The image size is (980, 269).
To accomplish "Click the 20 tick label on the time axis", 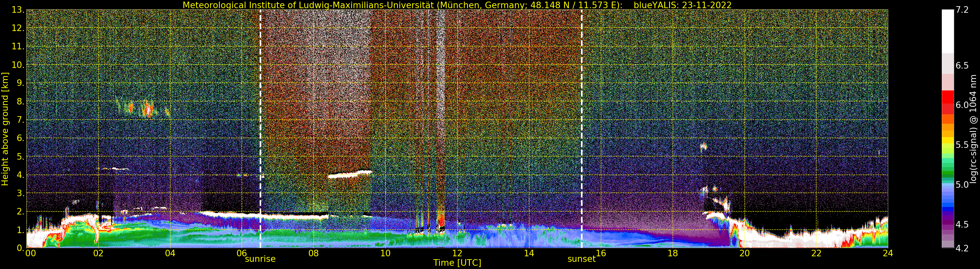I will coord(744,253).
